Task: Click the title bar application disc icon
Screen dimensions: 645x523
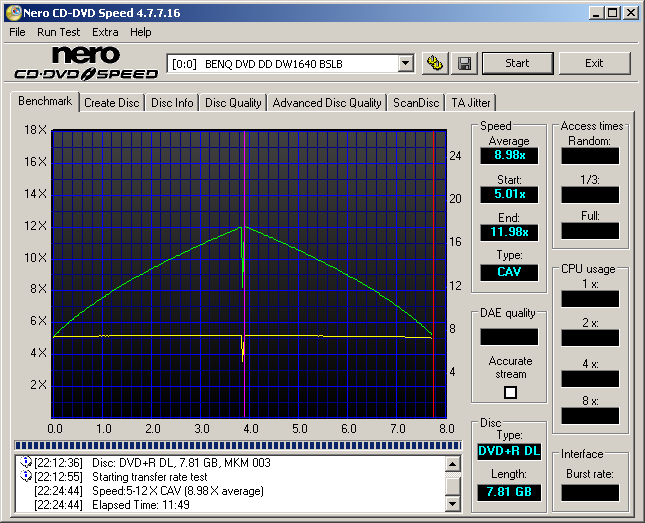Action: tap(13, 13)
